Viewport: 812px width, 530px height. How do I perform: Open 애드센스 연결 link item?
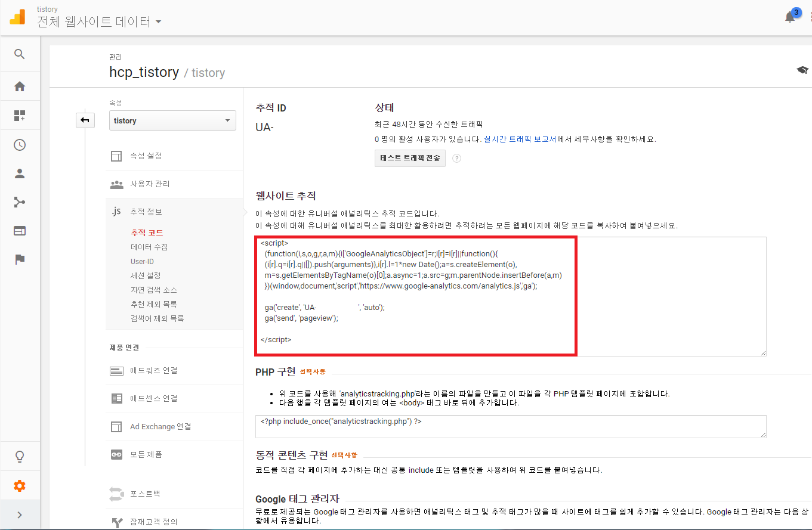154,398
